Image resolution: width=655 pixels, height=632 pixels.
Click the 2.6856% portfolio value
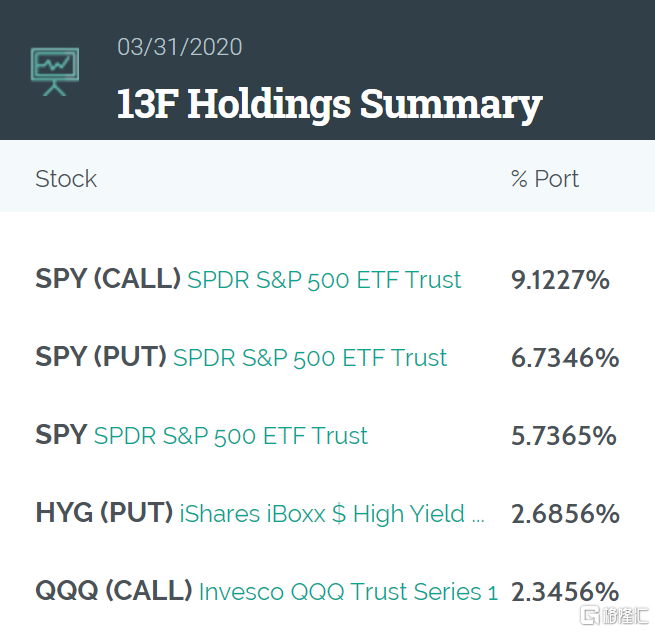click(565, 514)
